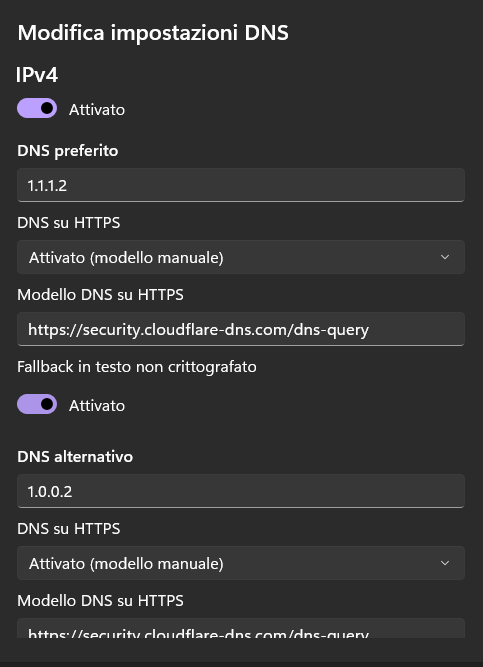Click the chevron arrow of the preferred DNS su HTTPS combo
Image resolution: width=483 pixels, height=667 pixels.
click(x=445, y=257)
